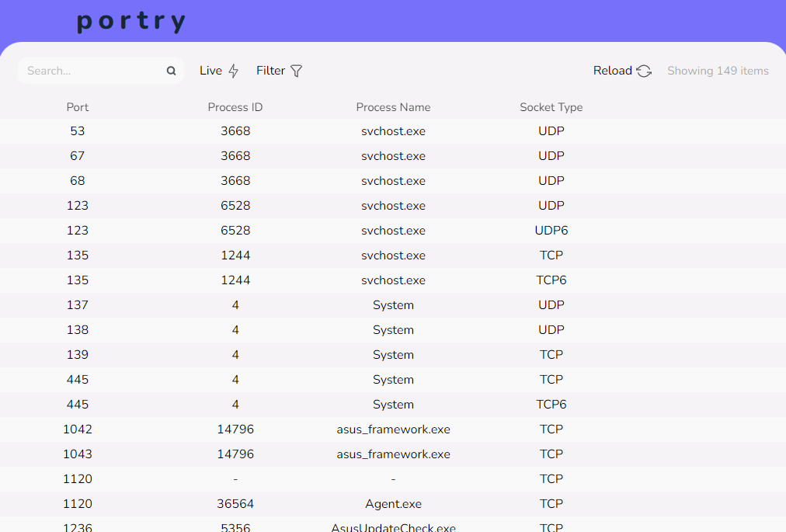Click the Reload circular arrows icon
This screenshot has width=786, height=532.
point(644,71)
